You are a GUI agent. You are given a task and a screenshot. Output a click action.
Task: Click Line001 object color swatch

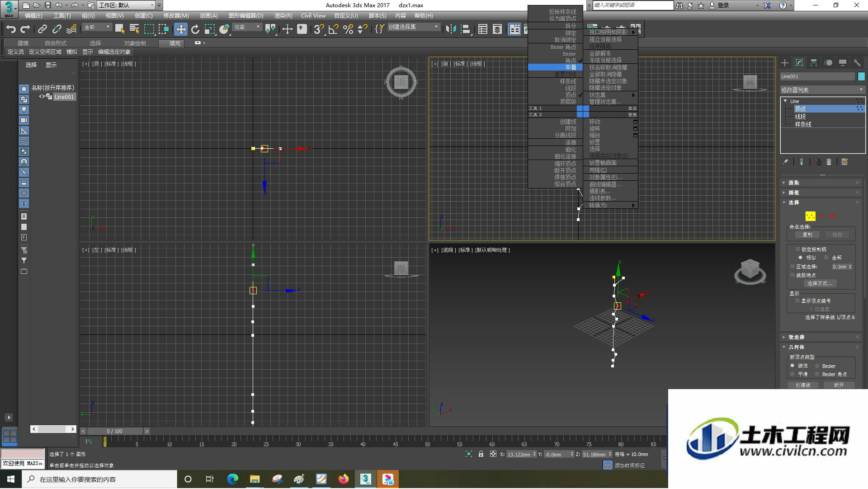861,76
